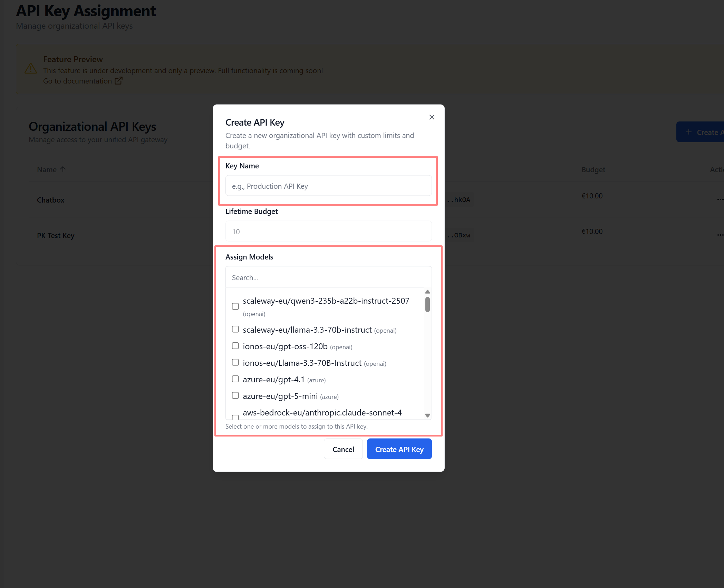Click the plus icon on the Create button
724x588 pixels.
point(689,132)
